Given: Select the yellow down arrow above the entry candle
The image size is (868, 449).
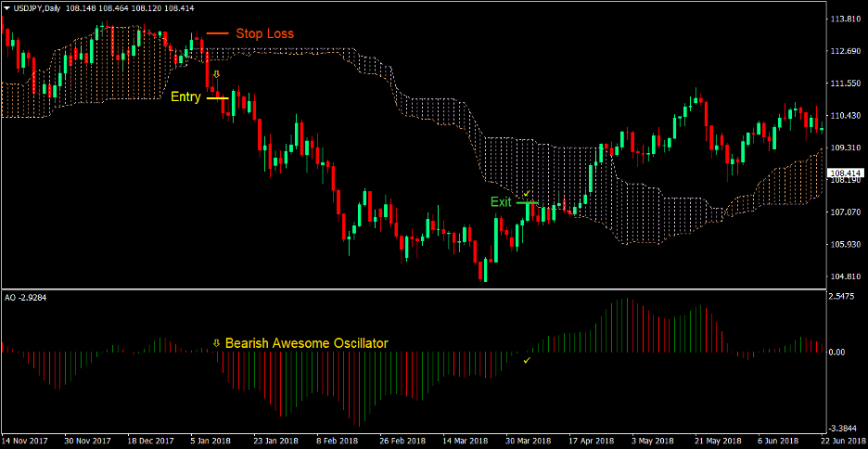Looking at the screenshot, I should tap(216, 73).
